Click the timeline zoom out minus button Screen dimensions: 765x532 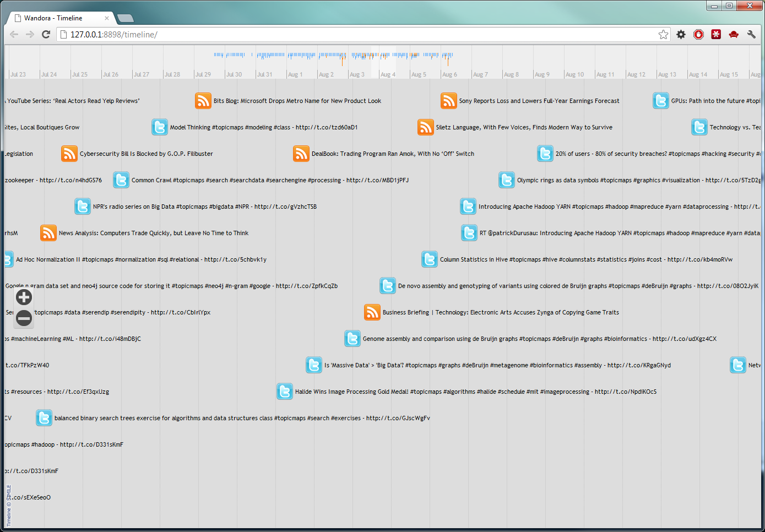click(24, 318)
